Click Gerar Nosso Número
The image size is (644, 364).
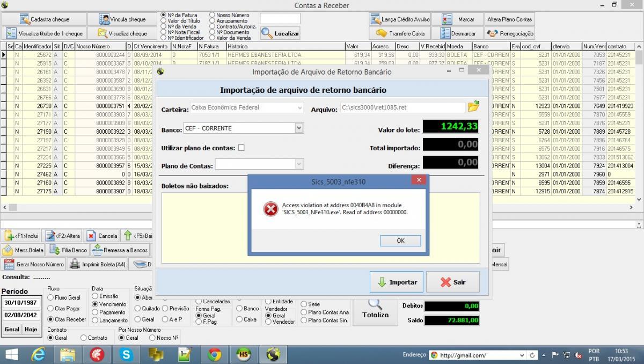[x=34, y=264]
